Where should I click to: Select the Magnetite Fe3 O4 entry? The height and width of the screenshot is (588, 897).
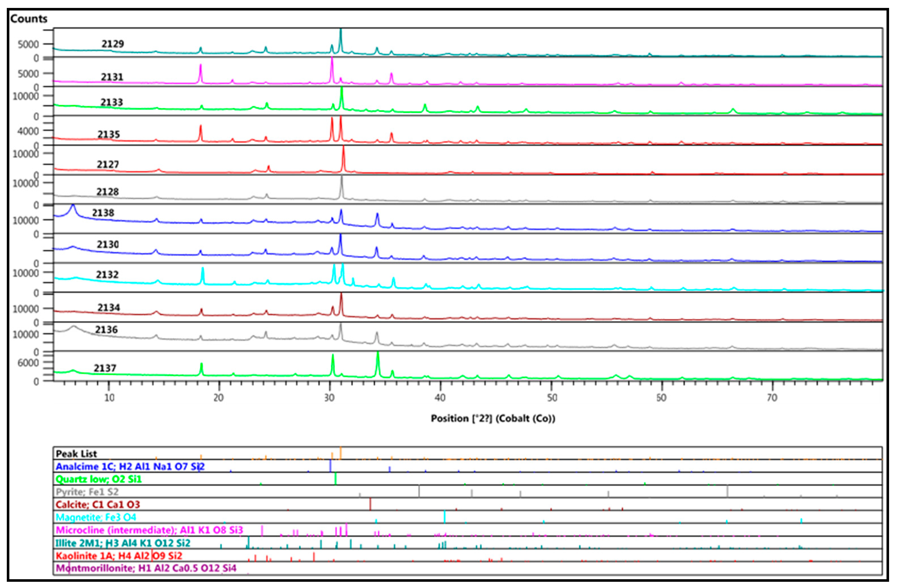click(96, 517)
